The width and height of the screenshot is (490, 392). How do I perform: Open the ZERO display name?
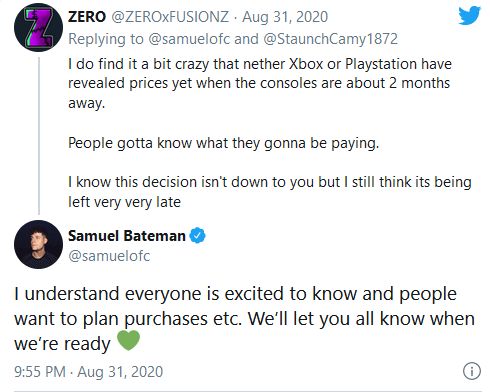click(87, 17)
